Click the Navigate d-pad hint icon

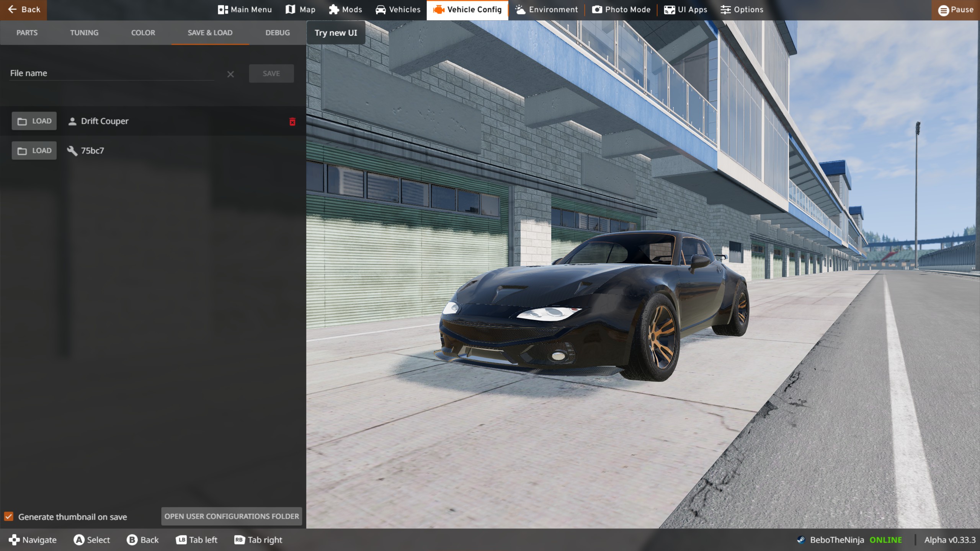[x=14, y=540]
